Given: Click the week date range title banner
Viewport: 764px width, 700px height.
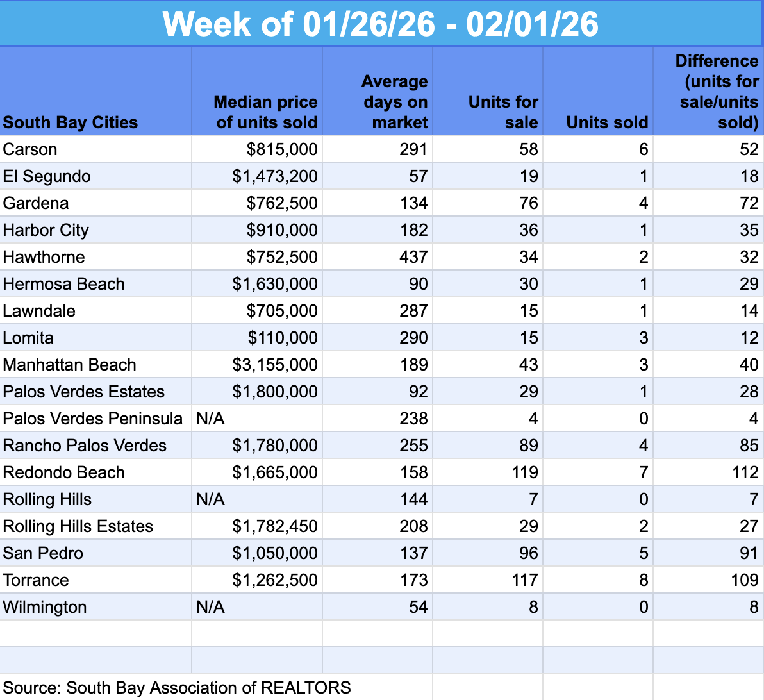Looking at the screenshot, I should point(381,24).
